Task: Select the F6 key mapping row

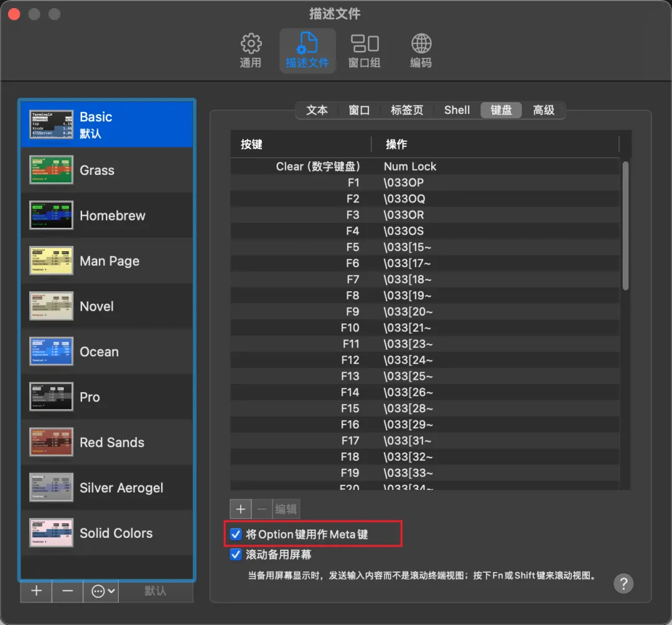Action: [425, 263]
